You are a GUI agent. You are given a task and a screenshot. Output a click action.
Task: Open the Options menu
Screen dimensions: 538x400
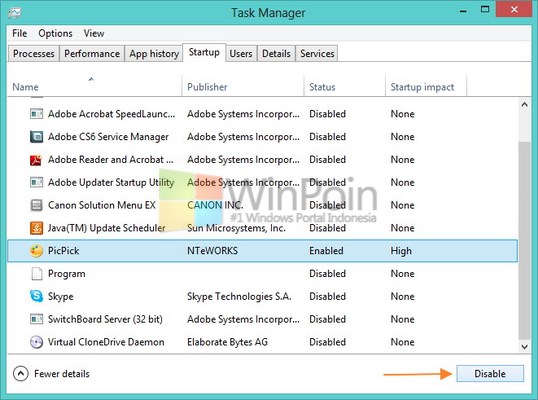(x=55, y=33)
